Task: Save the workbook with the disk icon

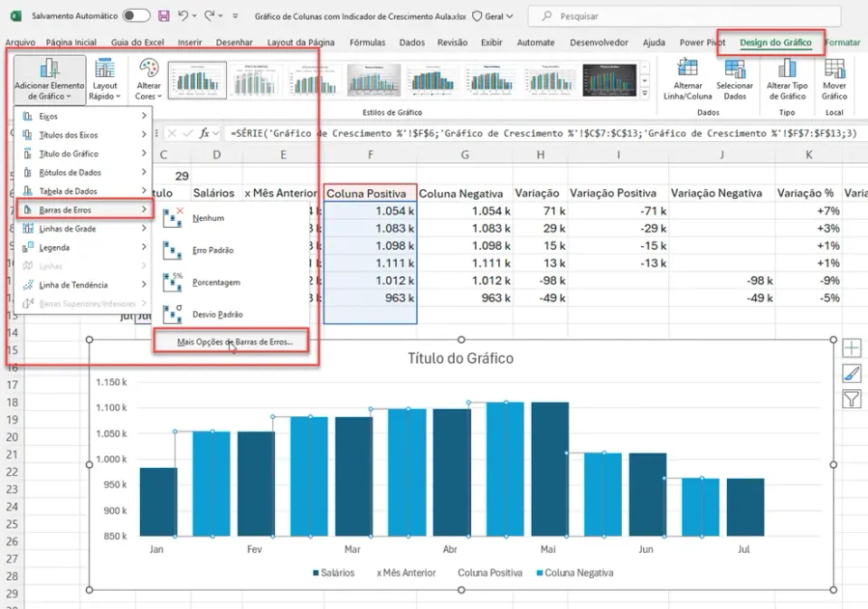Action: coord(164,16)
